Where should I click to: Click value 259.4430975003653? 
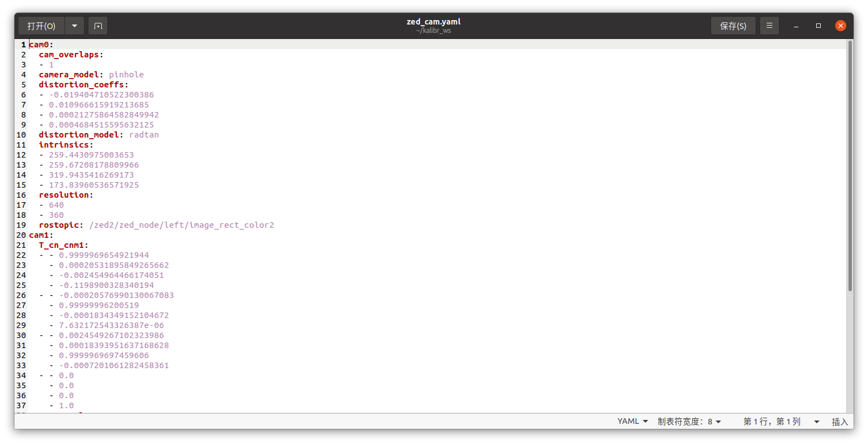91,155
